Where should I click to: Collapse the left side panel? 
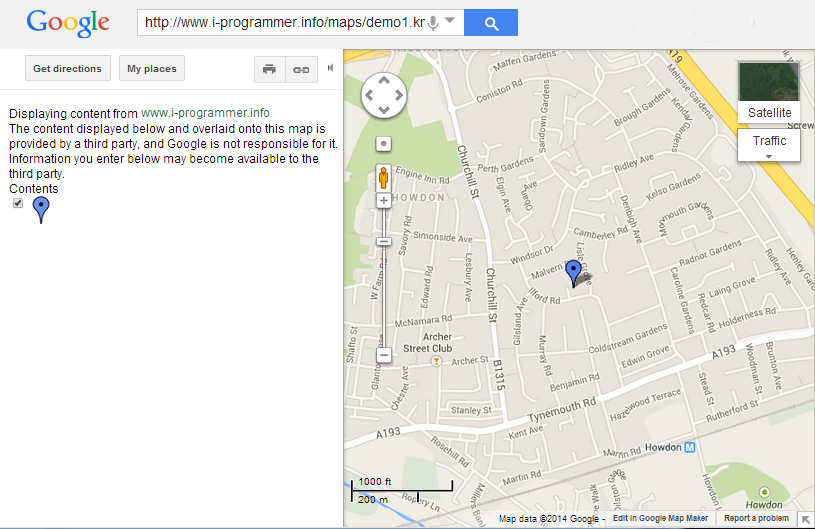click(x=330, y=68)
